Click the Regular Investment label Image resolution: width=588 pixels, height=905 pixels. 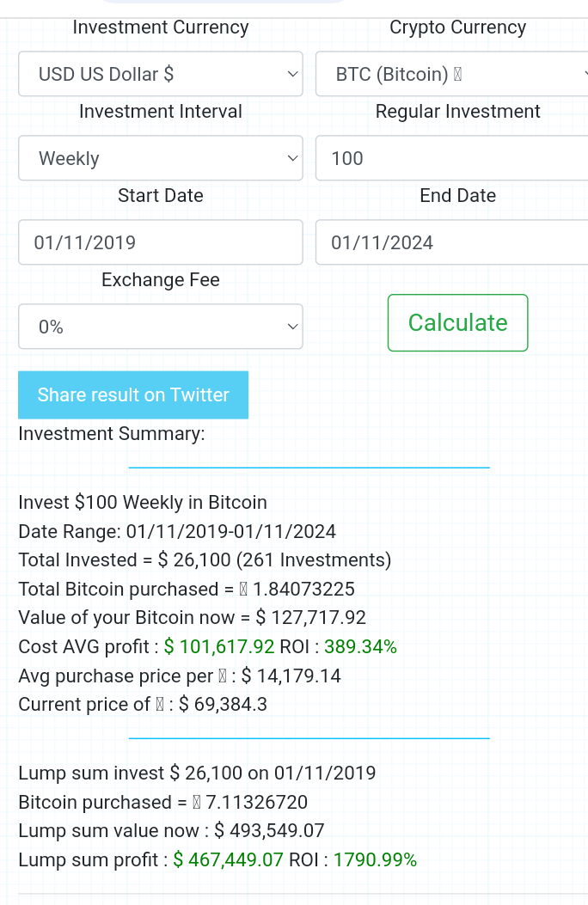[457, 112]
